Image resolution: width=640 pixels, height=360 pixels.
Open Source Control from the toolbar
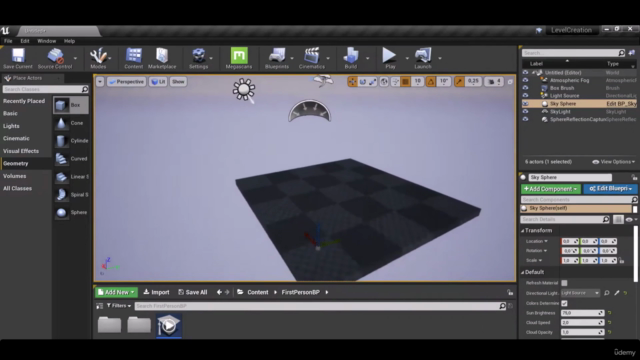(x=55, y=58)
